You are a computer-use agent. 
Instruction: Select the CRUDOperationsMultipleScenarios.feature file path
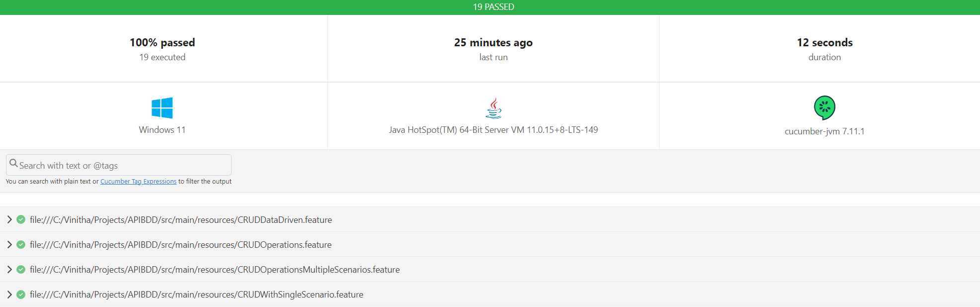point(215,270)
